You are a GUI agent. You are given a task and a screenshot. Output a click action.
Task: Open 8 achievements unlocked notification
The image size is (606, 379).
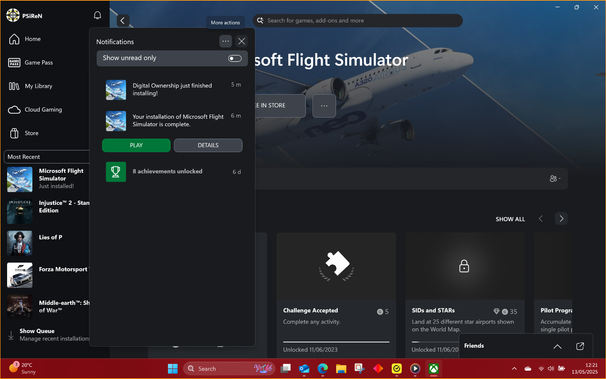pyautogui.click(x=172, y=172)
